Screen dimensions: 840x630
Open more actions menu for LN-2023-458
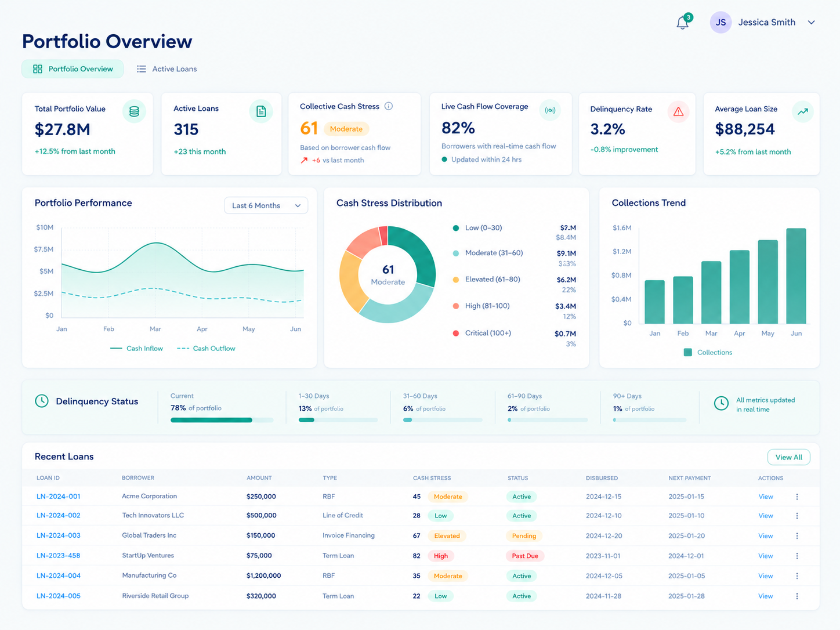(797, 556)
